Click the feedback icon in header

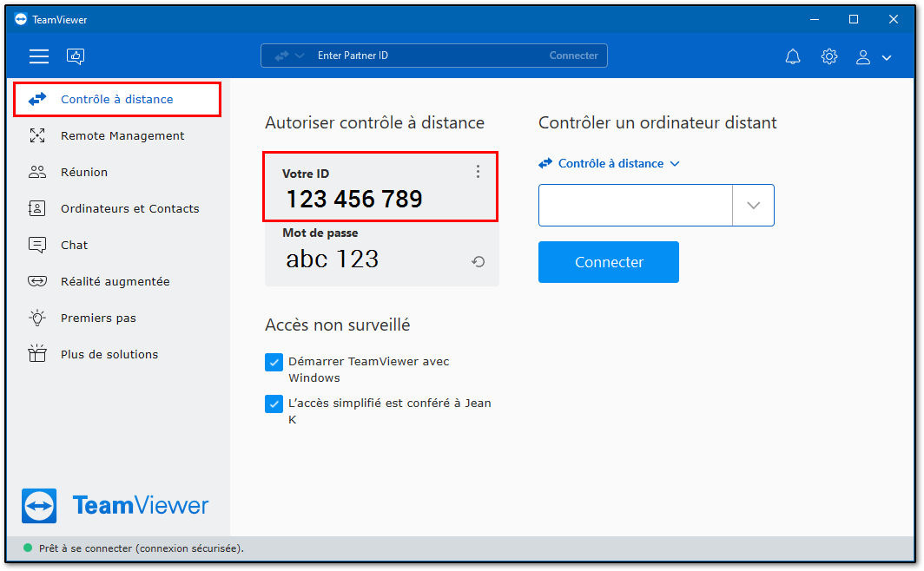76,56
